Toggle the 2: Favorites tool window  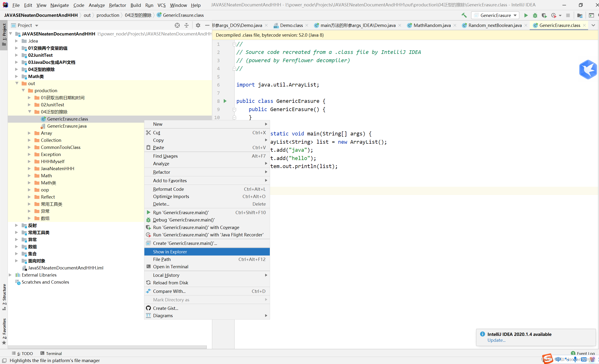[4, 331]
